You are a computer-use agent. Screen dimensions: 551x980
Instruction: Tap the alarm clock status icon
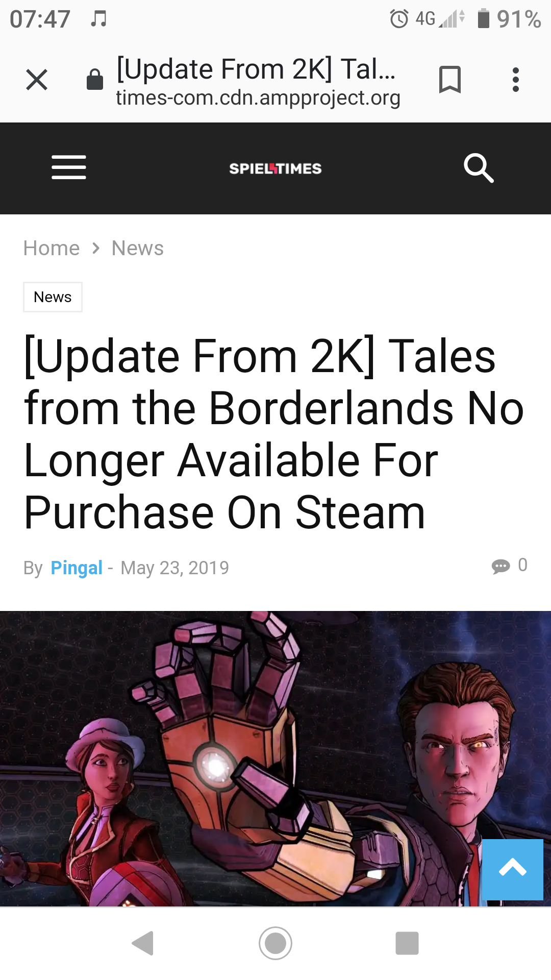point(399,19)
